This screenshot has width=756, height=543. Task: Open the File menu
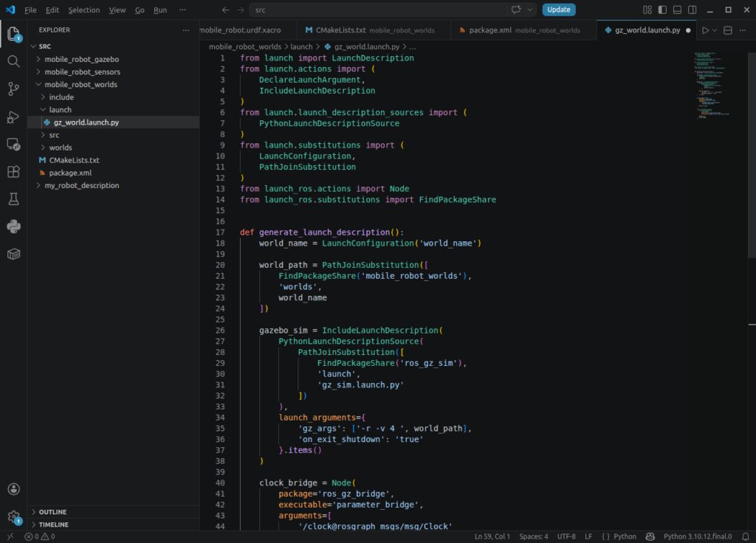(x=30, y=10)
